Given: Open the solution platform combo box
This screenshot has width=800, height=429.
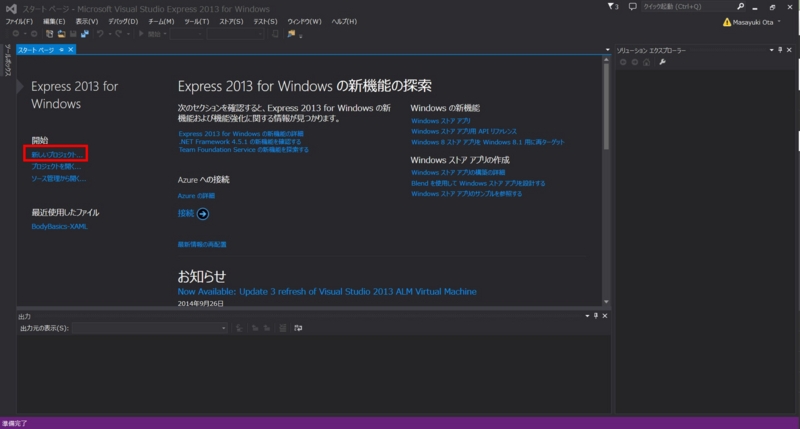Looking at the screenshot, I should tap(235, 34).
